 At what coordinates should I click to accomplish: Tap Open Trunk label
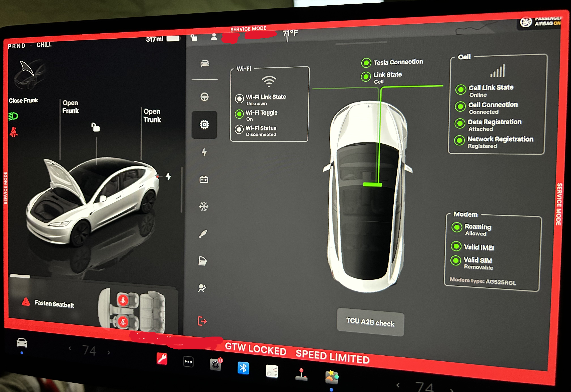[x=152, y=115]
